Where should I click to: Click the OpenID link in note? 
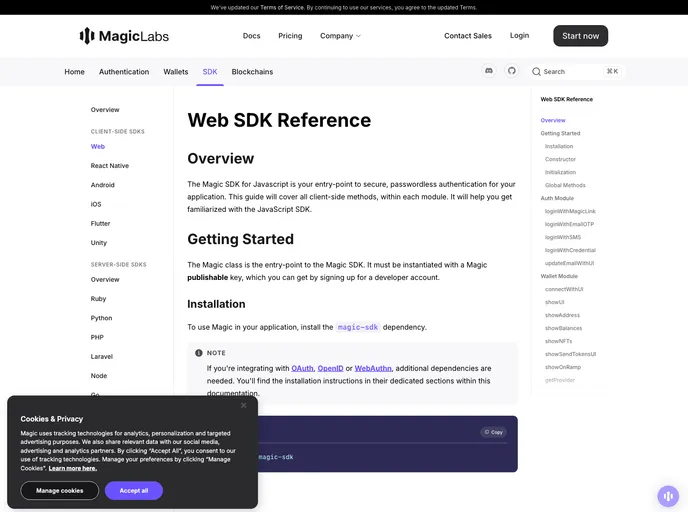pos(330,369)
